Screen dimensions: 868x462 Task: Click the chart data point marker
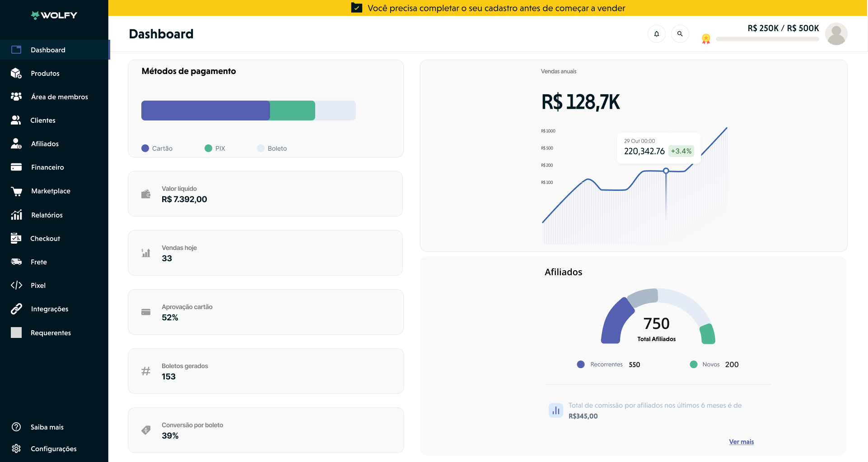point(666,171)
